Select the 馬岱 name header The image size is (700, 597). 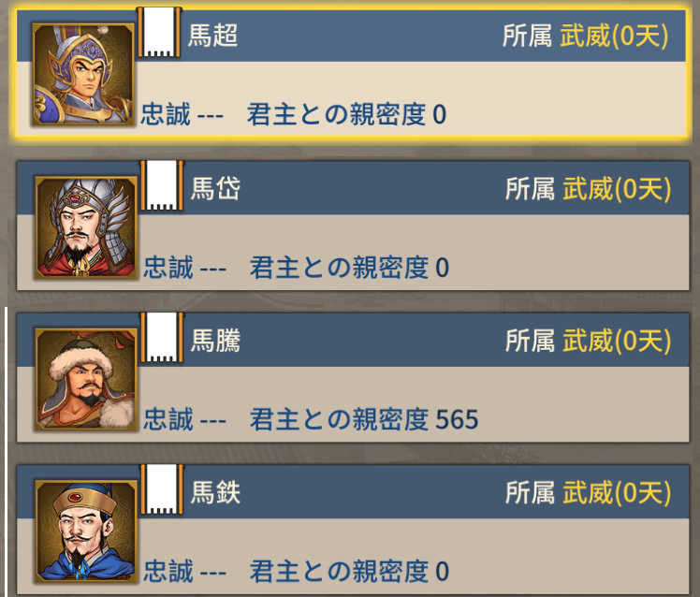pos(215,188)
